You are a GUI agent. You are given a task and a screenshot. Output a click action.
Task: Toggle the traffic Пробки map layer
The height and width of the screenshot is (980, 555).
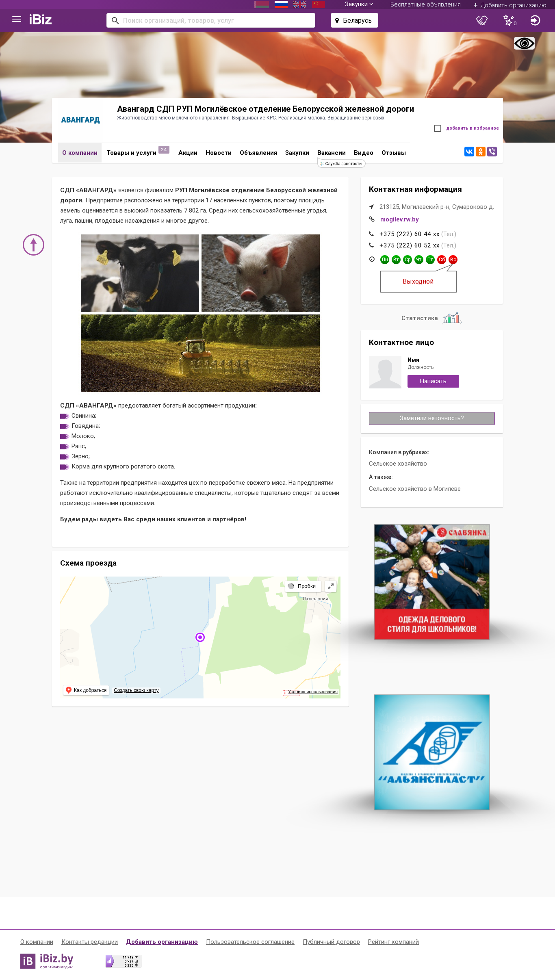(303, 586)
